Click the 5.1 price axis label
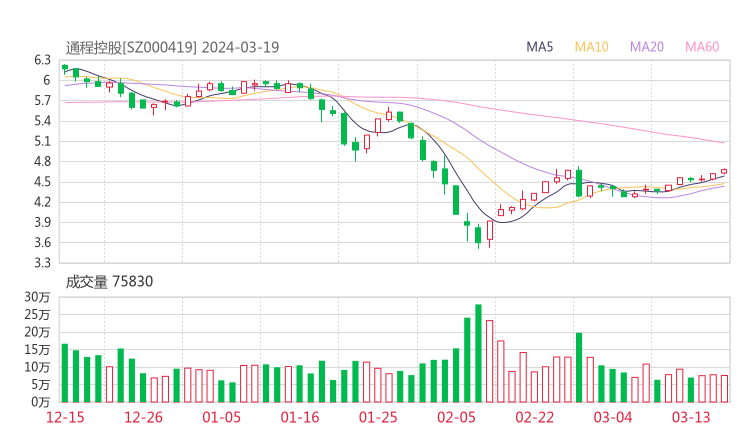Image resolution: width=740 pixels, height=440 pixels. click(x=42, y=141)
